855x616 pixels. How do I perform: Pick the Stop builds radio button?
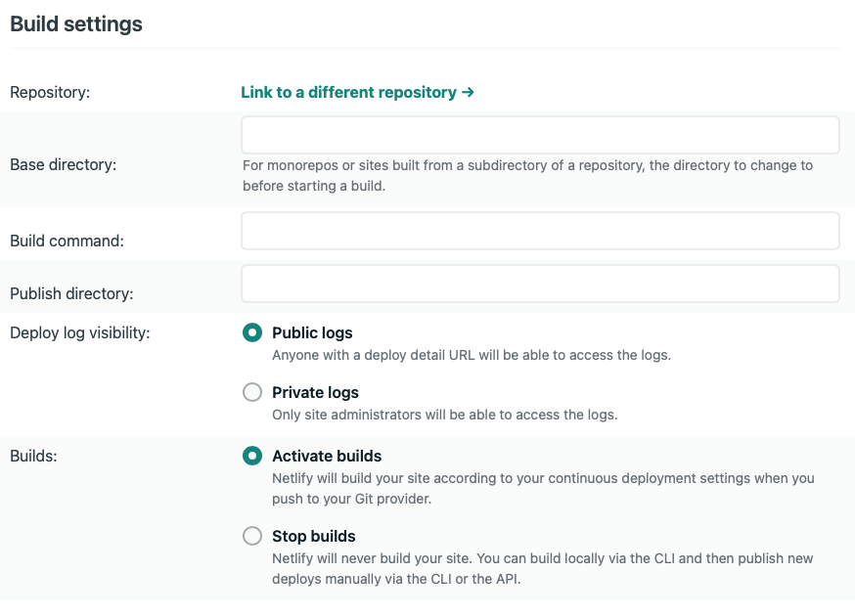pos(252,536)
